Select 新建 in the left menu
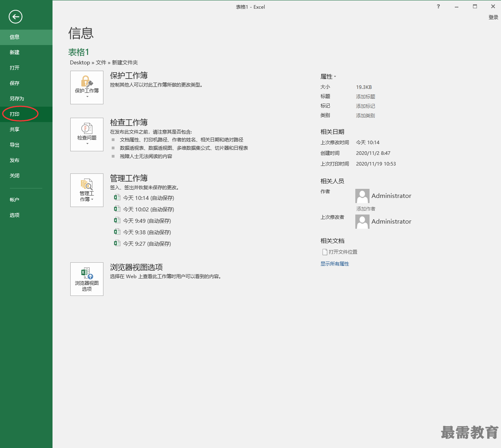 point(26,53)
